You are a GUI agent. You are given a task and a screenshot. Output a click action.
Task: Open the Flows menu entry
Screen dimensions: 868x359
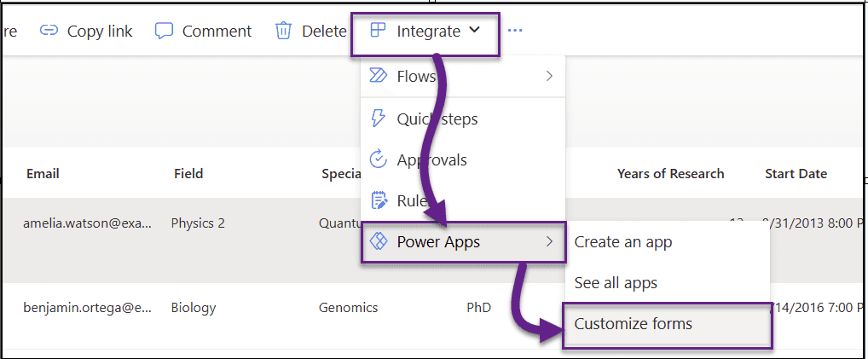(x=463, y=76)
